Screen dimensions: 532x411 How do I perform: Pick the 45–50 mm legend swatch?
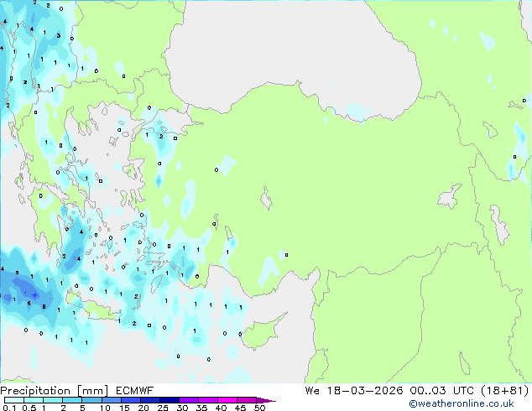[247, 400]
